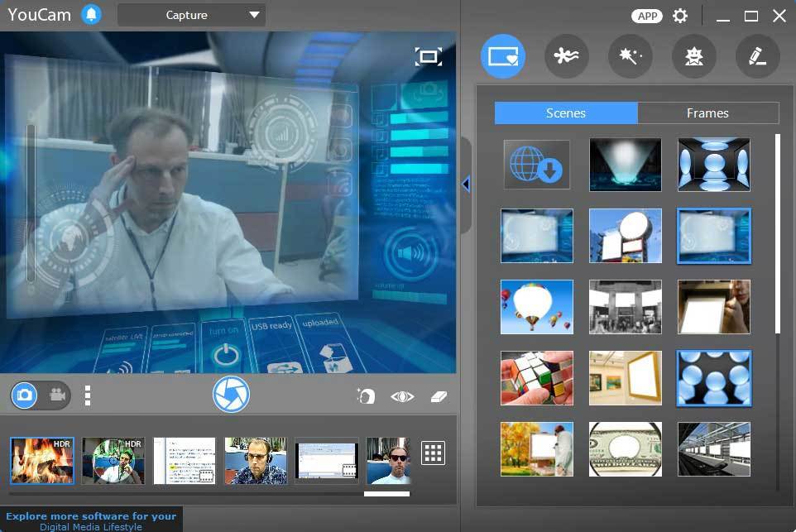Open the Scenes effects panel

(x=503, y=56)
